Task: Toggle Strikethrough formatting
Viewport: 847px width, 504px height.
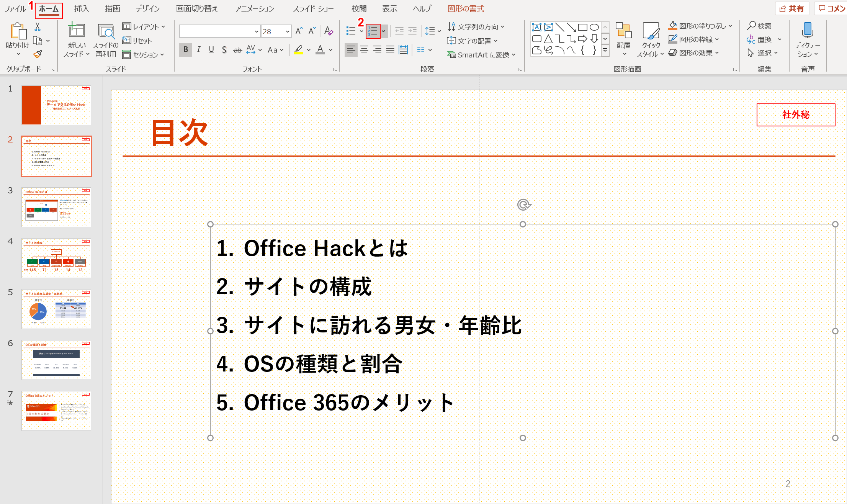Action: click(238, 50)
